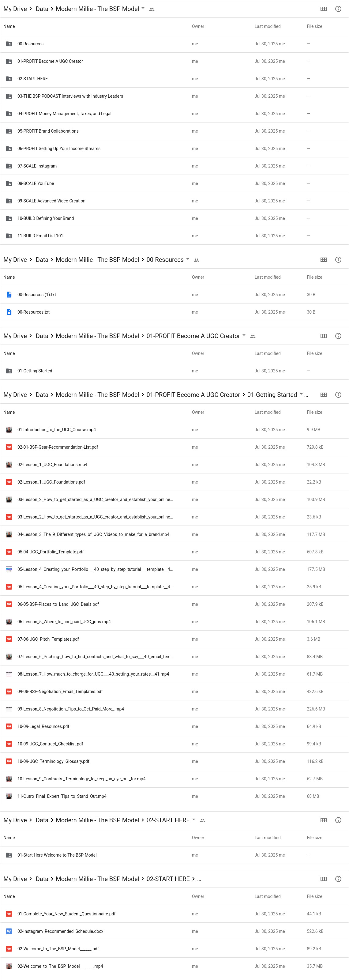Image resolution: width=349 pixels, height=980 pixels.
Task: Click the folder icon beside 07-SCALE Instagram
Action: point(9,166)
